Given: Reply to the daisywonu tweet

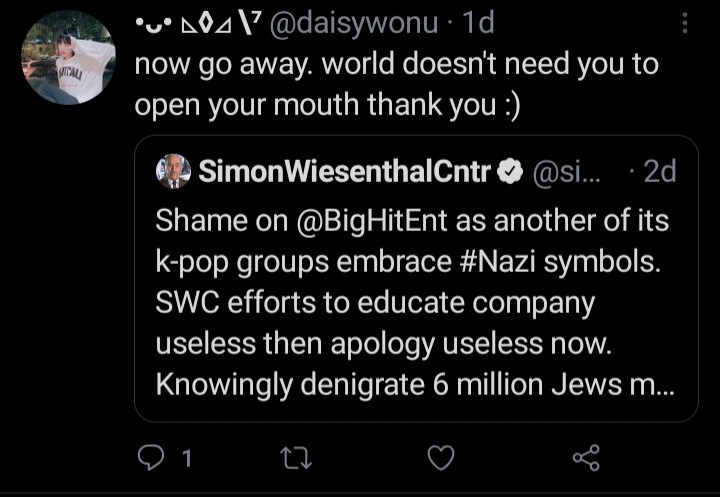Looking at the screenshot, I should [150, 457].
